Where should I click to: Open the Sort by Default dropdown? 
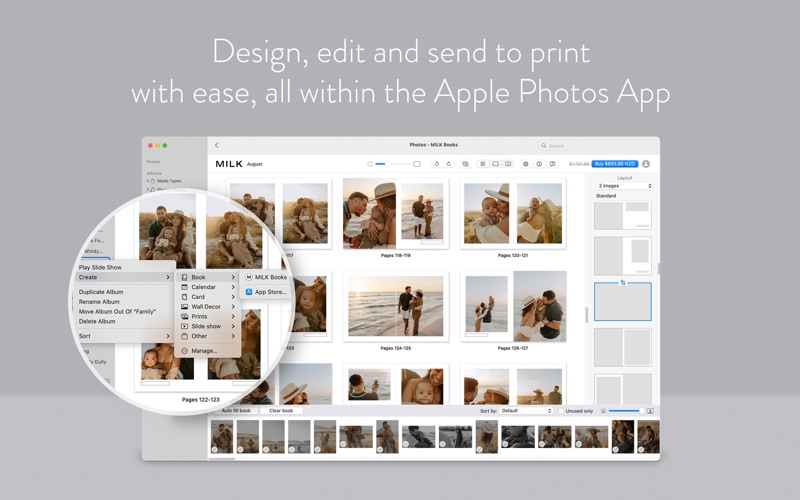tap(527, 411)
